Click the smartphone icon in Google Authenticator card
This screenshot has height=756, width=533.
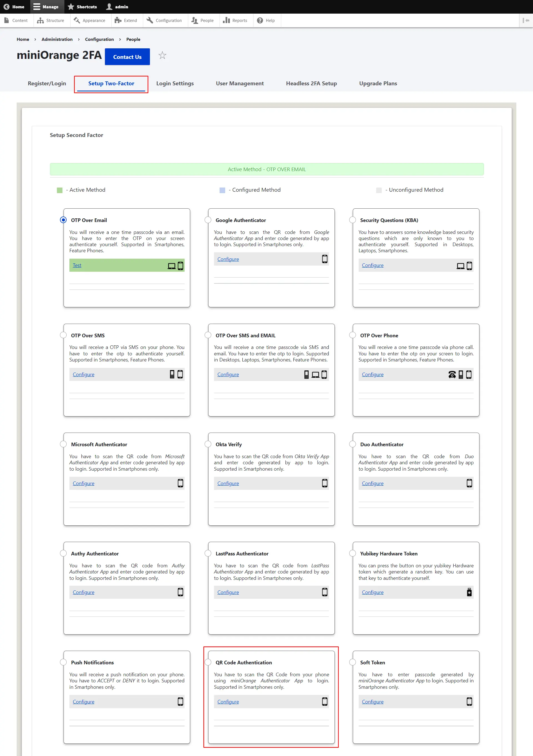(325, 259)
